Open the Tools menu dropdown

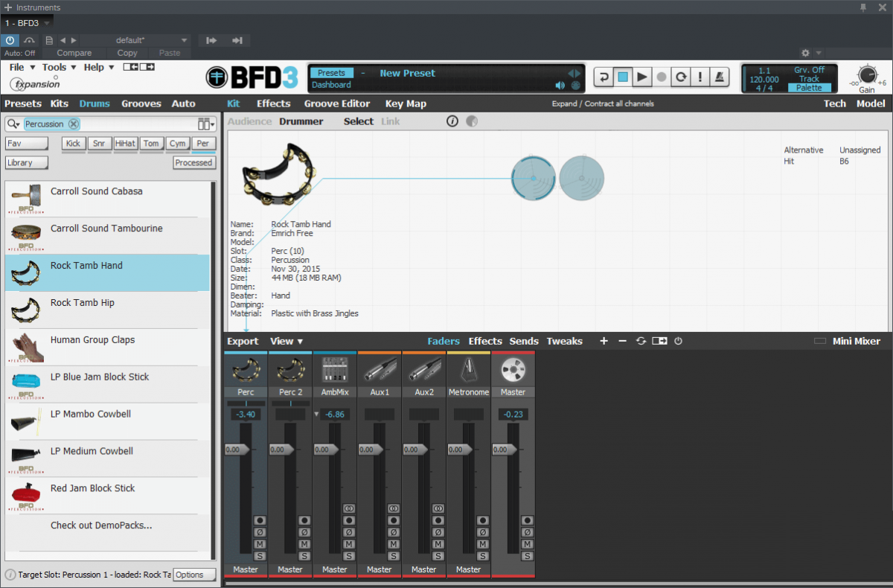point(59,67)
